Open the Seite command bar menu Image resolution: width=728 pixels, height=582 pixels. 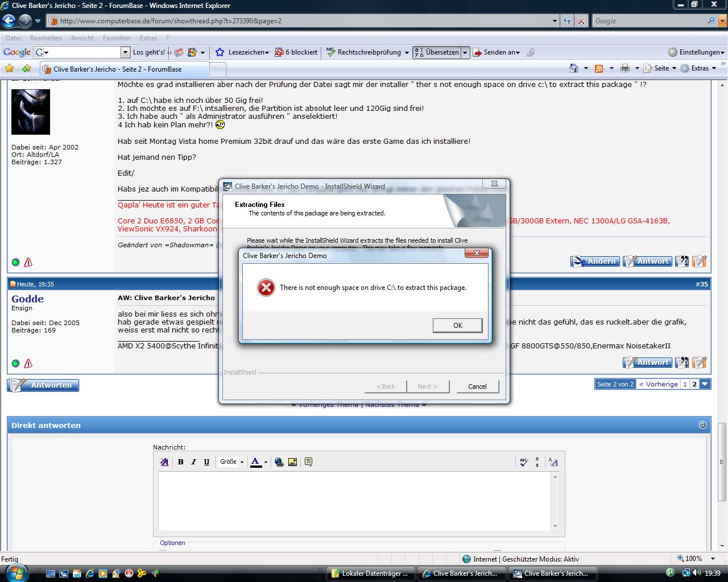tap(660, 68)
